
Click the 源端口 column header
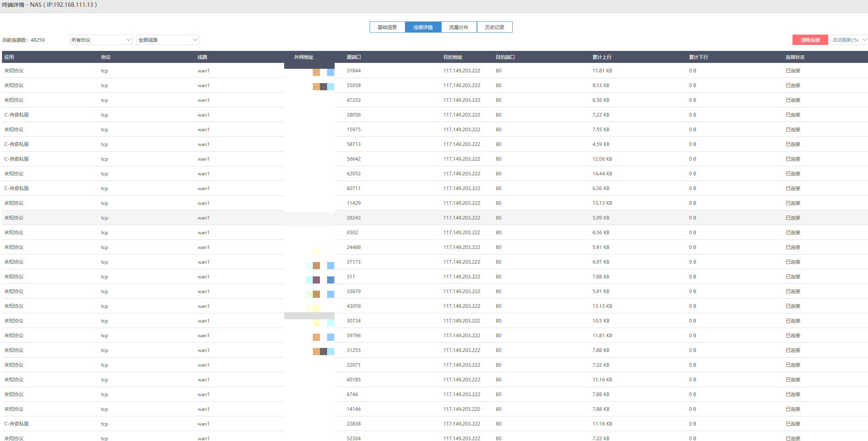[353, 57]
